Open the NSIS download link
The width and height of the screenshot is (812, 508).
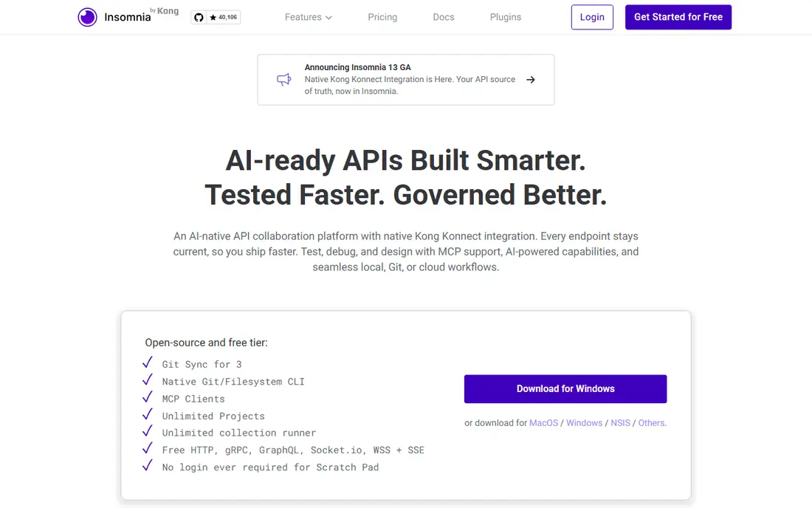coord(620,423)
